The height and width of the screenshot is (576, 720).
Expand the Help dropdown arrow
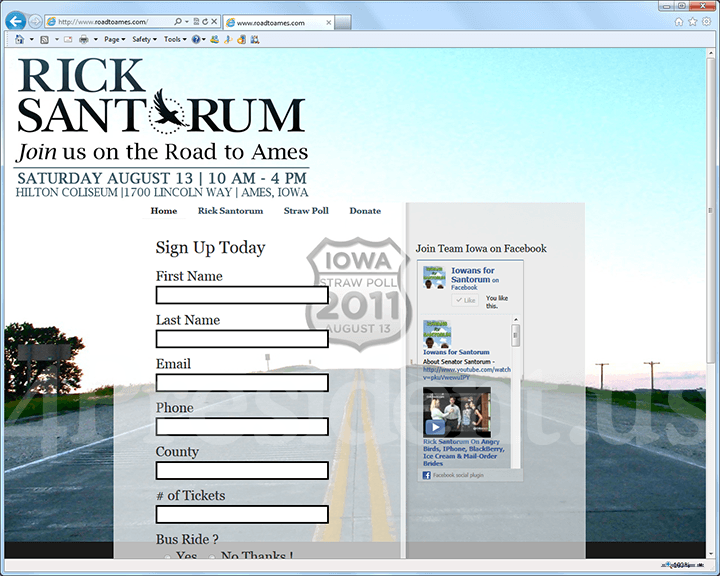[203, 40]
